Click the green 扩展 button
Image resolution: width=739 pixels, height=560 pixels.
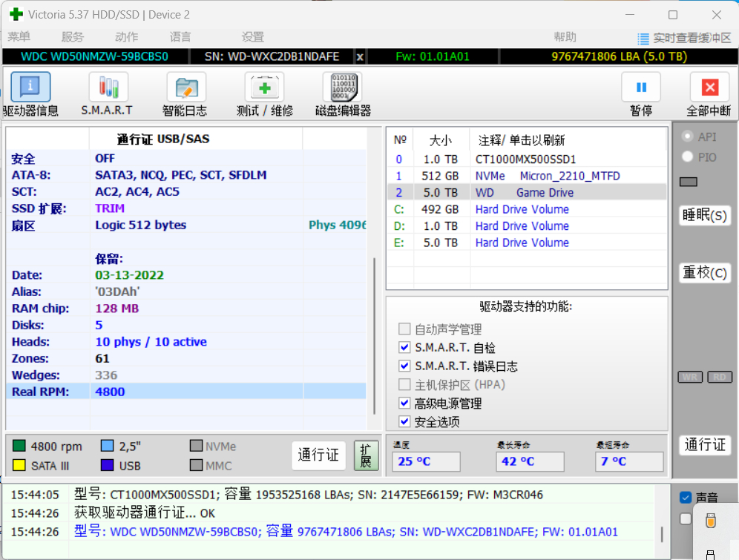pyautogui.click(x=367, y=455)
